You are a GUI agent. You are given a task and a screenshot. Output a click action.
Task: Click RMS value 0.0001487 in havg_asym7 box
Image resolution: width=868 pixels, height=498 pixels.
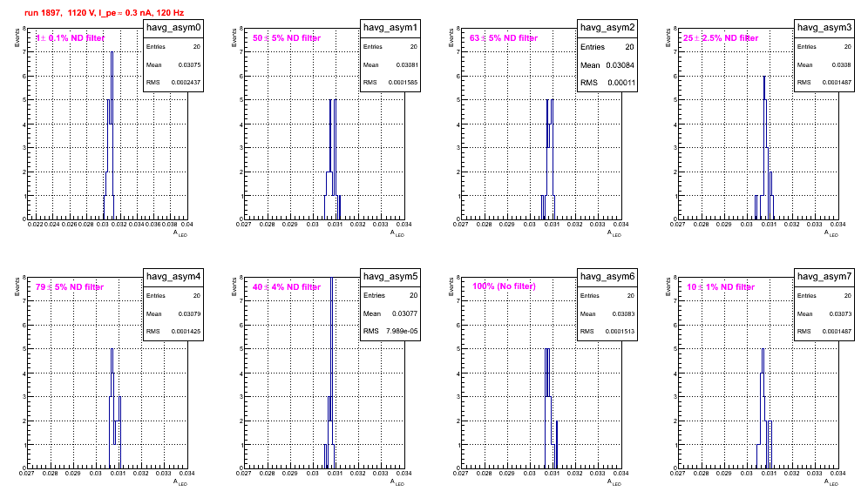(x=837, y=332)
